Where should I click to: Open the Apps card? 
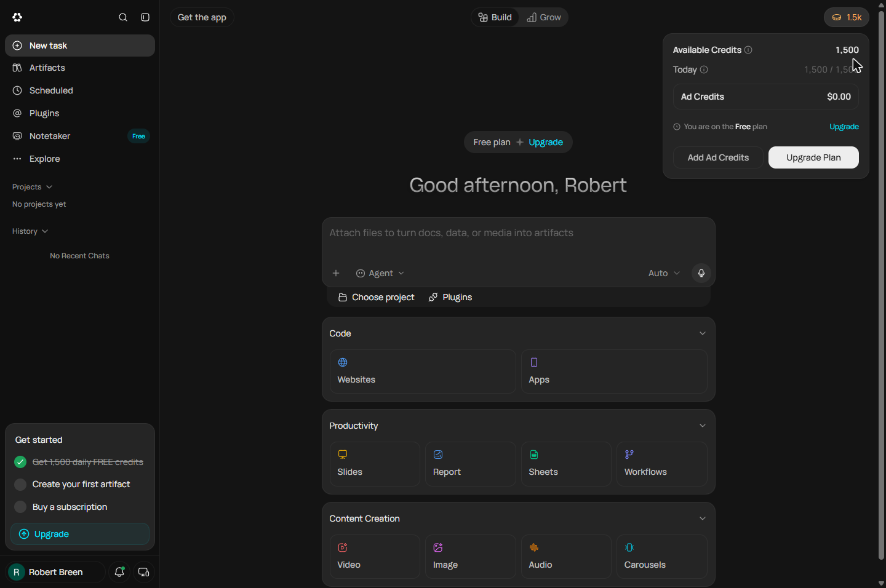[614, 371]
